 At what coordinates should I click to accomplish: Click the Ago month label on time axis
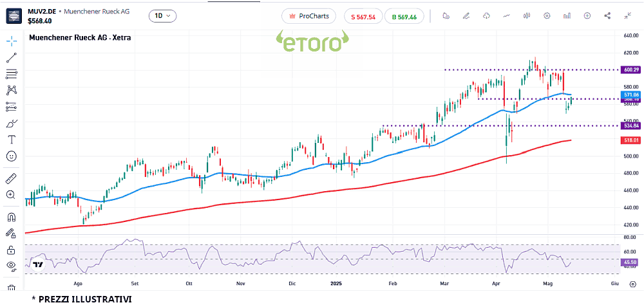tap(78, 284)
